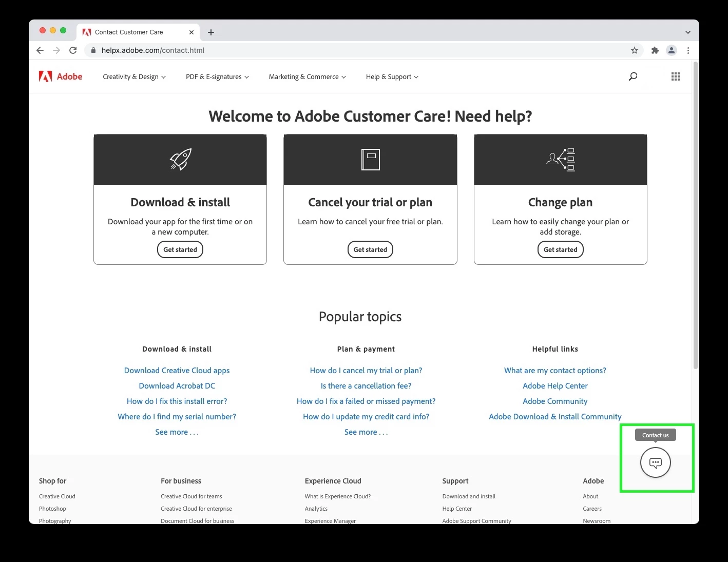728x562 pixels.
Task: Click the rocket icon on Download card
Action: click(x=180, y=159)
